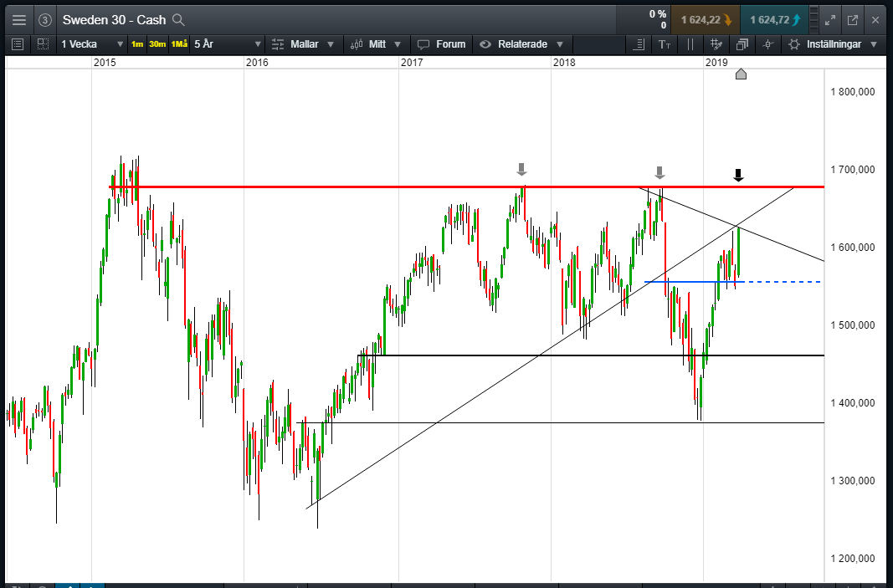The image size is (893, 588).
Task: Expand the Relaterade dropdown arrow
Action: tap(560, 44)
